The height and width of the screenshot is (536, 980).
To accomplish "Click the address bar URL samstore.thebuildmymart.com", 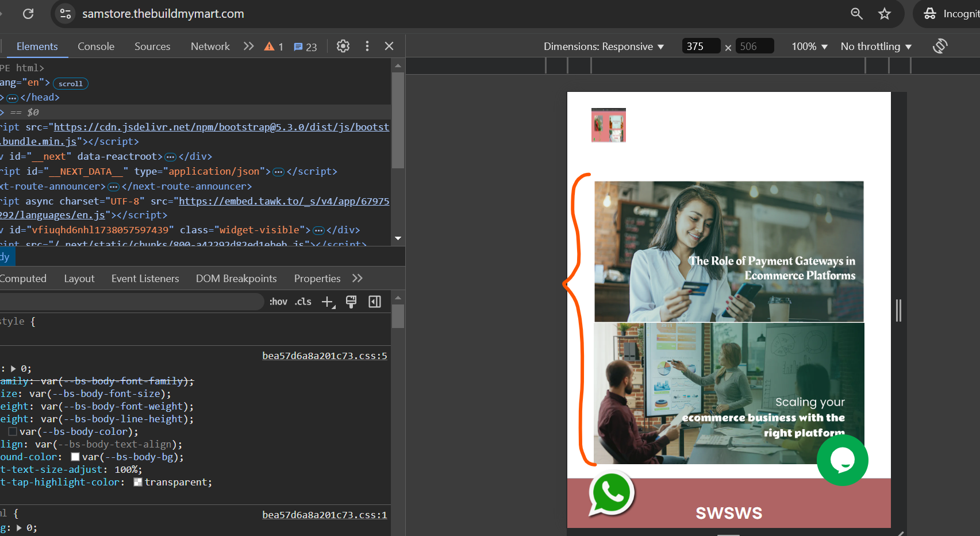I will coord(163,14).
